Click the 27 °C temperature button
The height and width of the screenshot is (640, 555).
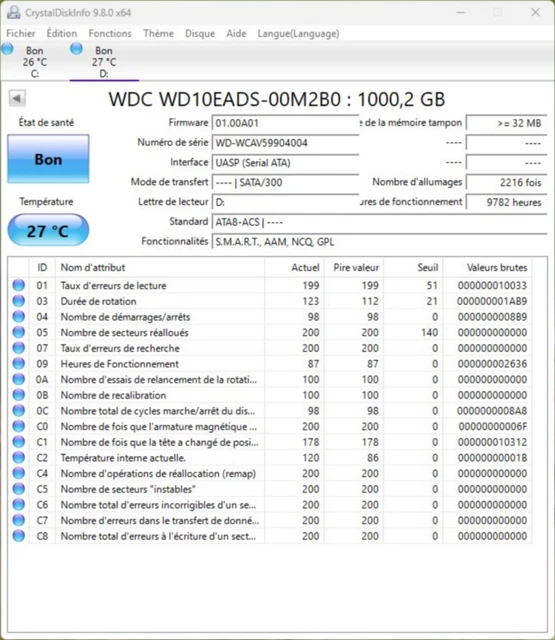click(48, 230)
